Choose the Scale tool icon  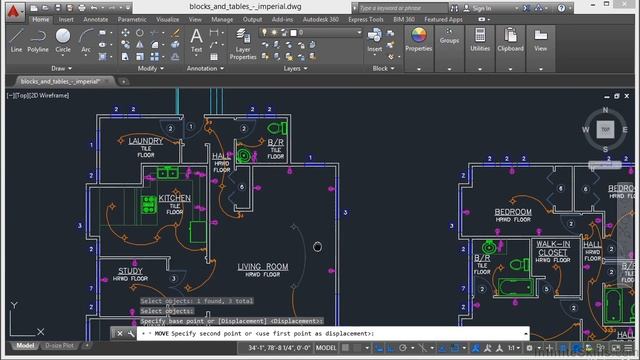pyautogui.click(x=140, y=57)
